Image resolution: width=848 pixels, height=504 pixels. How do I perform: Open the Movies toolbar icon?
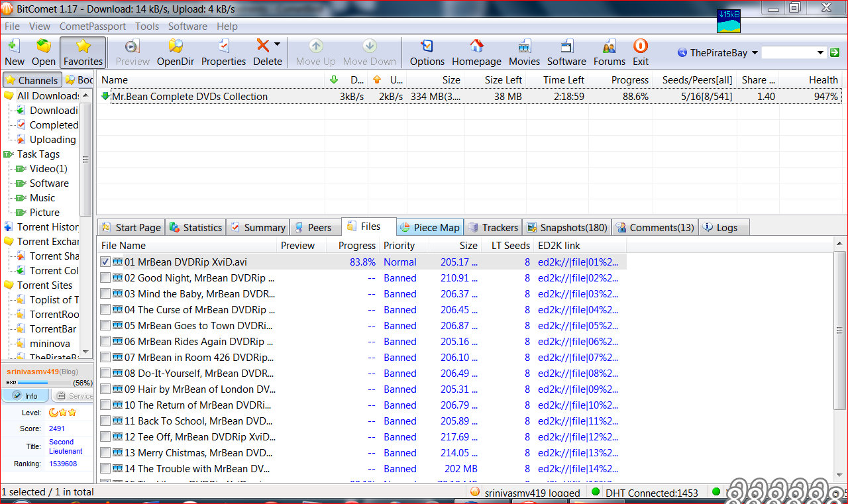pos(524,52)
